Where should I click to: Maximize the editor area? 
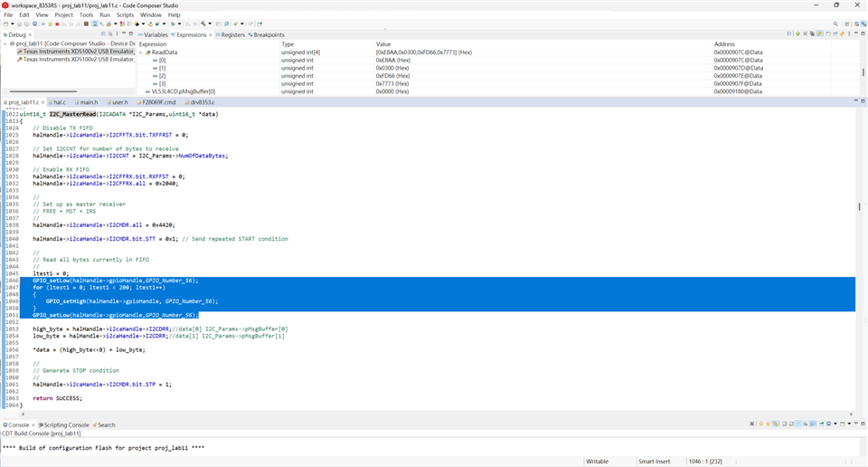[x=863, y=100]
